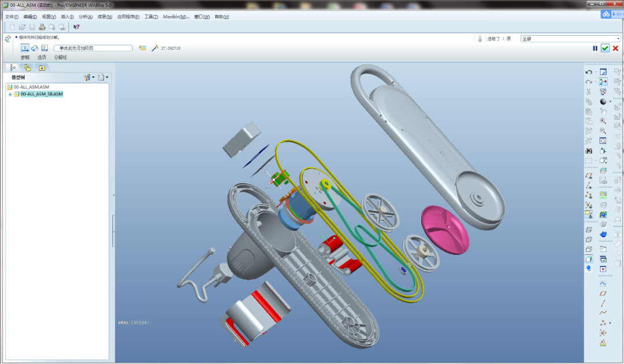This screenshot has height=364, width=624.
Task: Pause the explode tool with the pause icon
Action: pyautogui.click(x=595, y=49)
